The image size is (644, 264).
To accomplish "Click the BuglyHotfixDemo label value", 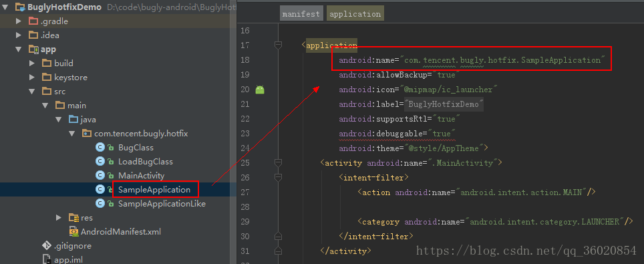I will [444, 104].
